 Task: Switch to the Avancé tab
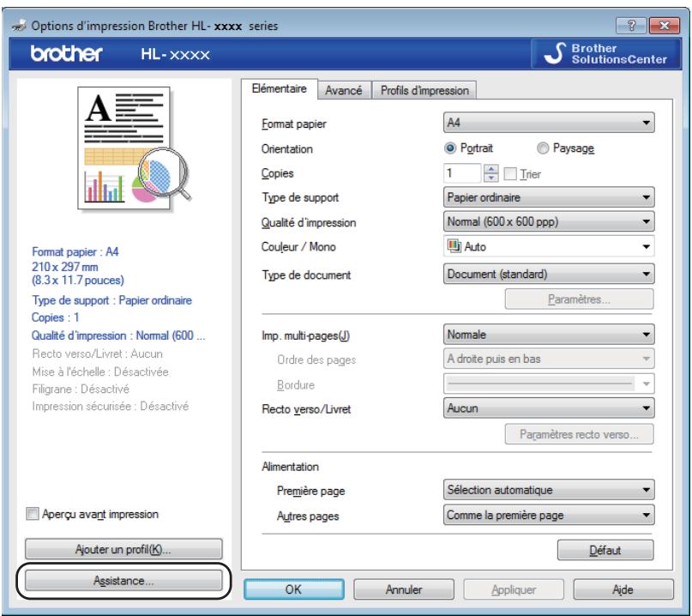(x=344, y=91)
